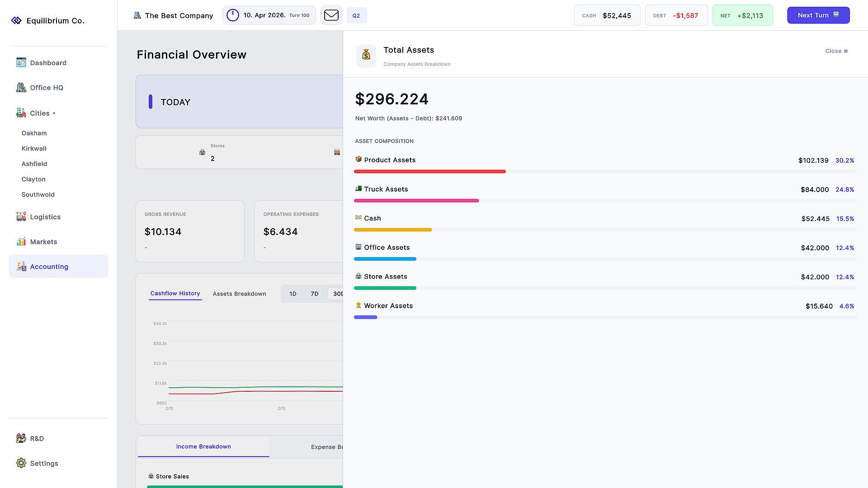
Task: Open the R&D icon in sidebar
Action: 21,438
